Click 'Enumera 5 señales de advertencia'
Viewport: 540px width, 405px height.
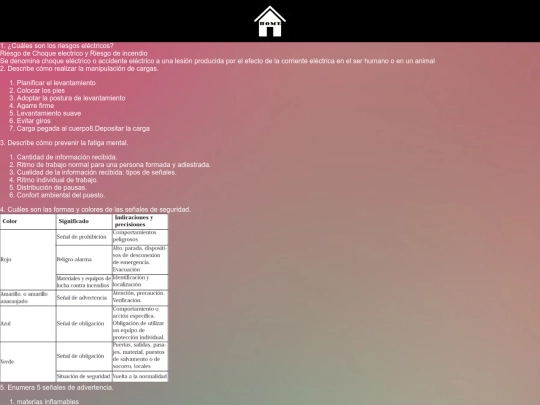point(60,387)
